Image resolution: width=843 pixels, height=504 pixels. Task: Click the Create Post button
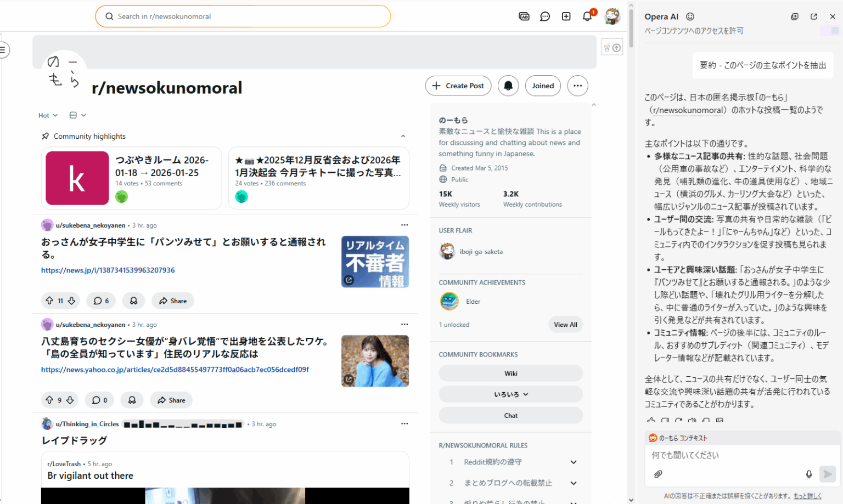[x=458, y=86]
